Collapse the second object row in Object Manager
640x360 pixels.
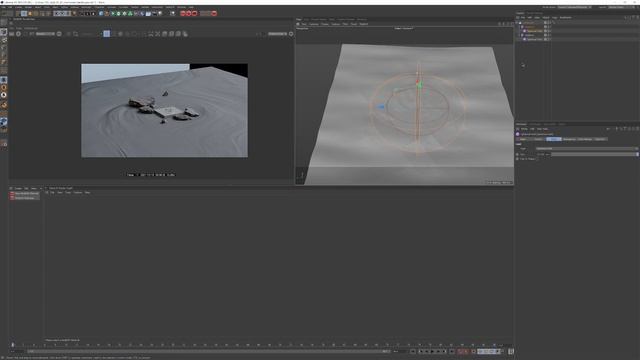coord(519,27)
